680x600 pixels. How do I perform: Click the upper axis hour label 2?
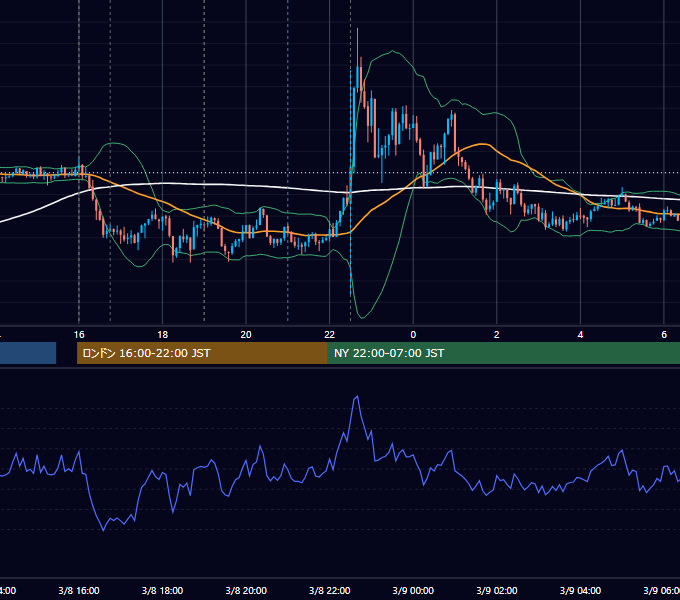tap(497, 335)
